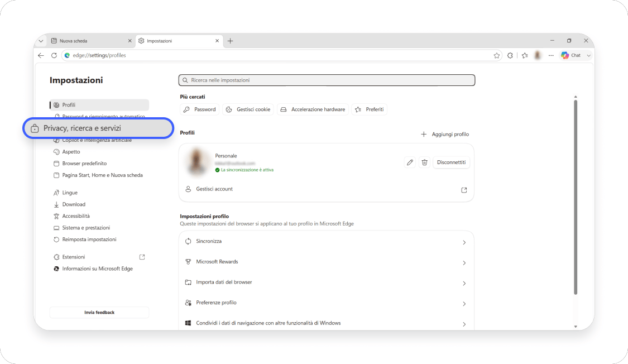Image resolution: width=628 pixels, height=364 pixels.
Task: Close the Nuova scheda tab
Action: [x=130, y=41]
